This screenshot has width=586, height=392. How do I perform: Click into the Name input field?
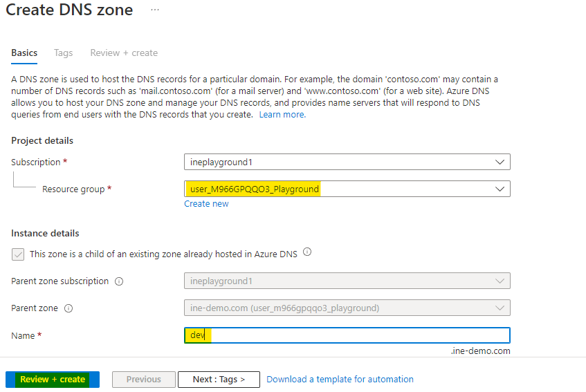347,335
